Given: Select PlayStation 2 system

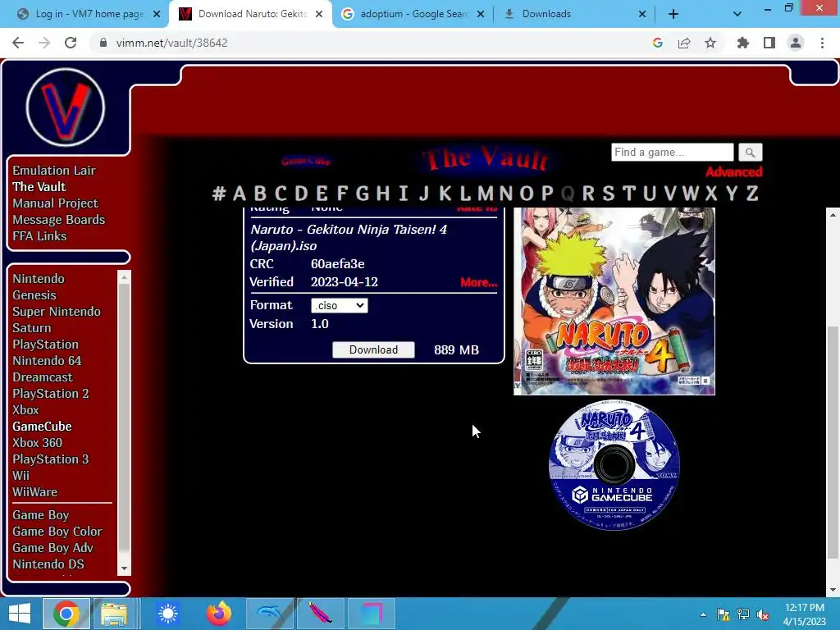Looking at the screenshot, I should pyautogui.click(x=50, y=394).
